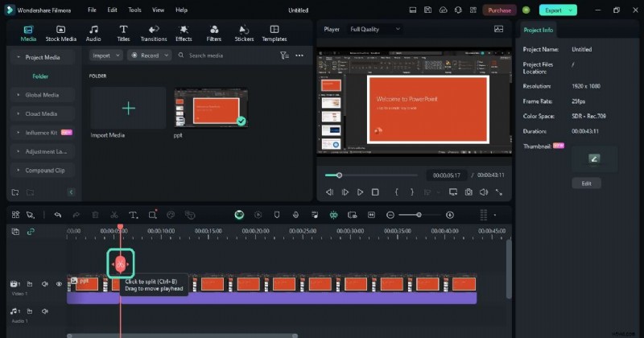Collapse the media sidebar panel

pos(71,192)
